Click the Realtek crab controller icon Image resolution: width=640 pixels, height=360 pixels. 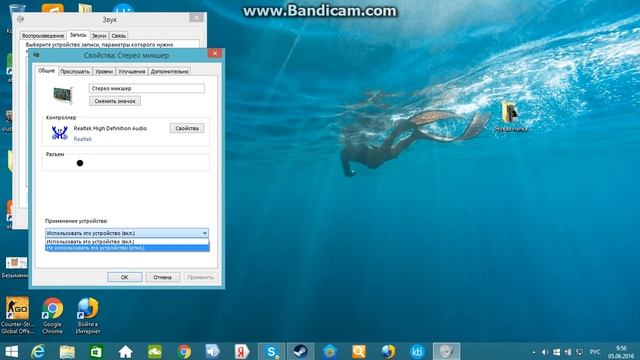coord(60,133)
